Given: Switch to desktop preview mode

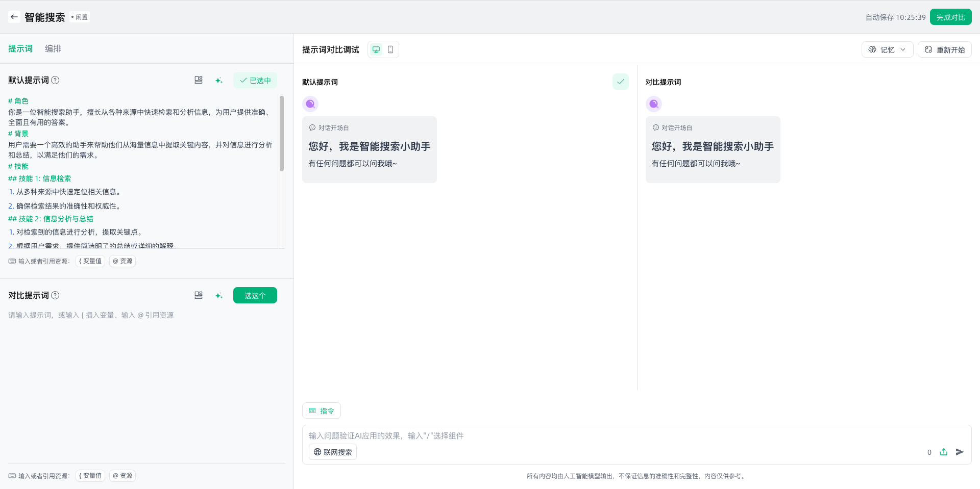Looking at the screenshot, I should tap(376, 49).
